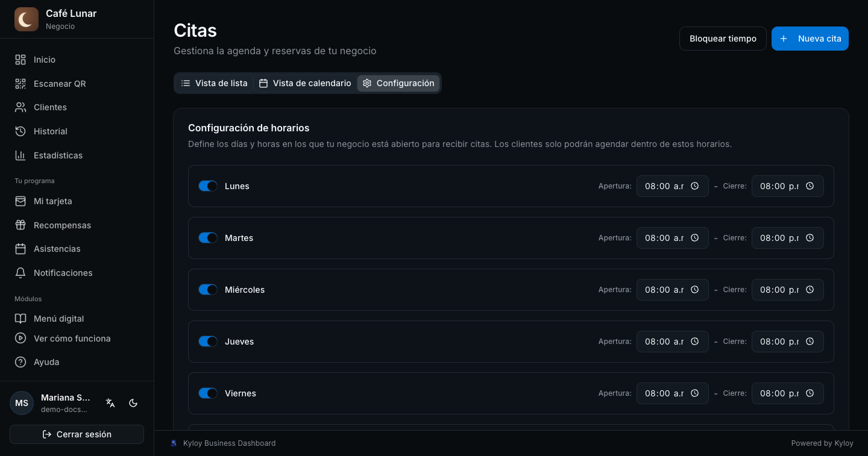Open clock picker for Miércoles Cierre
This screenshot has height=456, width=868.
point(810,290)
